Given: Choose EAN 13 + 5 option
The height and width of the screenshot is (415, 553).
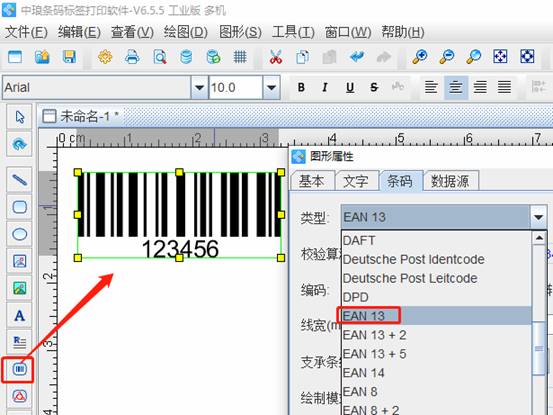Looking at the screenshot, I should (x=436, y=354).
